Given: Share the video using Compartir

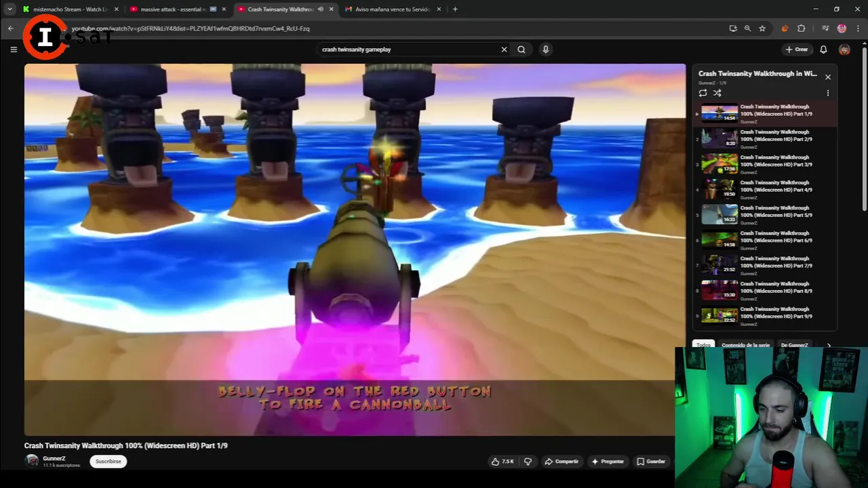Looking at the screenshot, I should coord(561,462).
